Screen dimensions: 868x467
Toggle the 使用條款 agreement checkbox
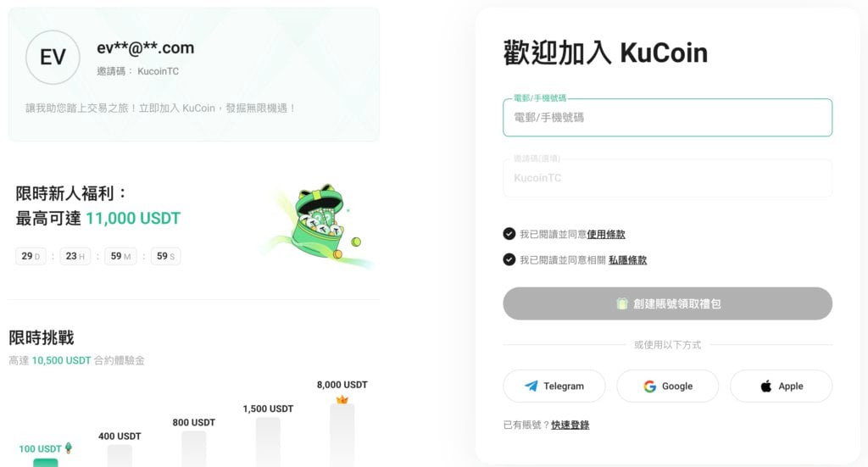click(509, 234)
